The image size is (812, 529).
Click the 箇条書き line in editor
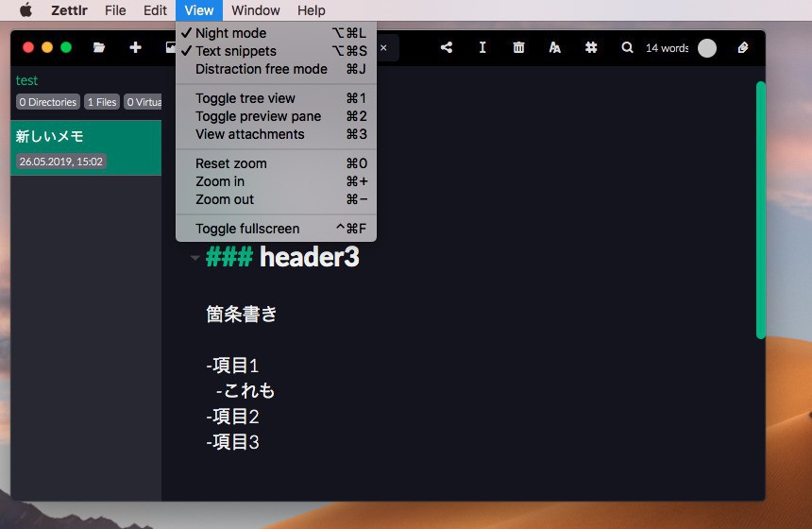tap(242, 314)
